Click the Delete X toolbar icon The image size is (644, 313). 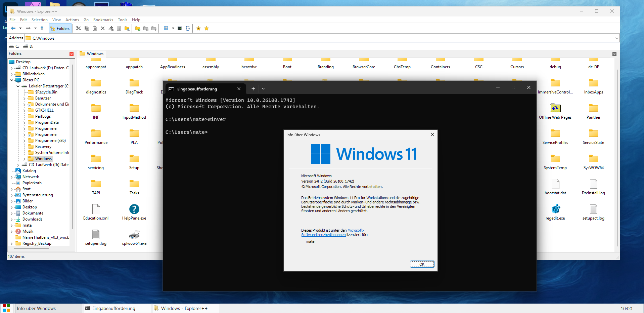103,29
